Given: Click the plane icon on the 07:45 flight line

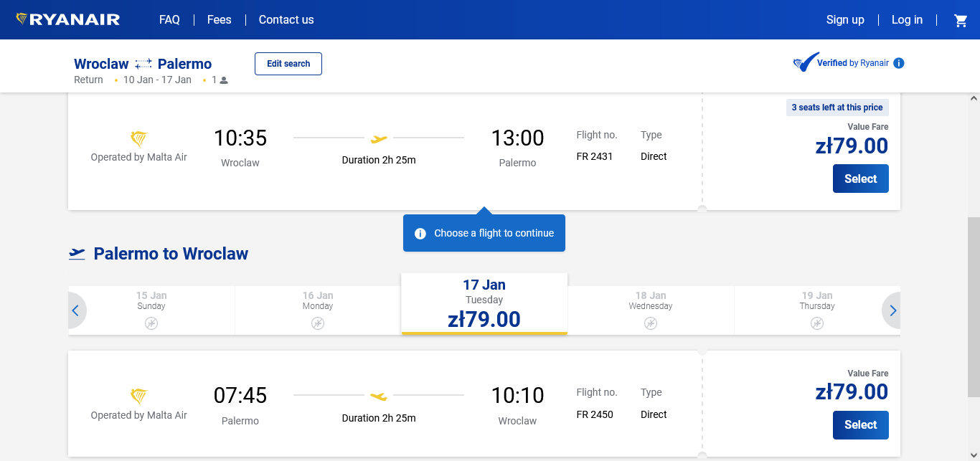Looking at the screenshot, I should pos(379,396).
